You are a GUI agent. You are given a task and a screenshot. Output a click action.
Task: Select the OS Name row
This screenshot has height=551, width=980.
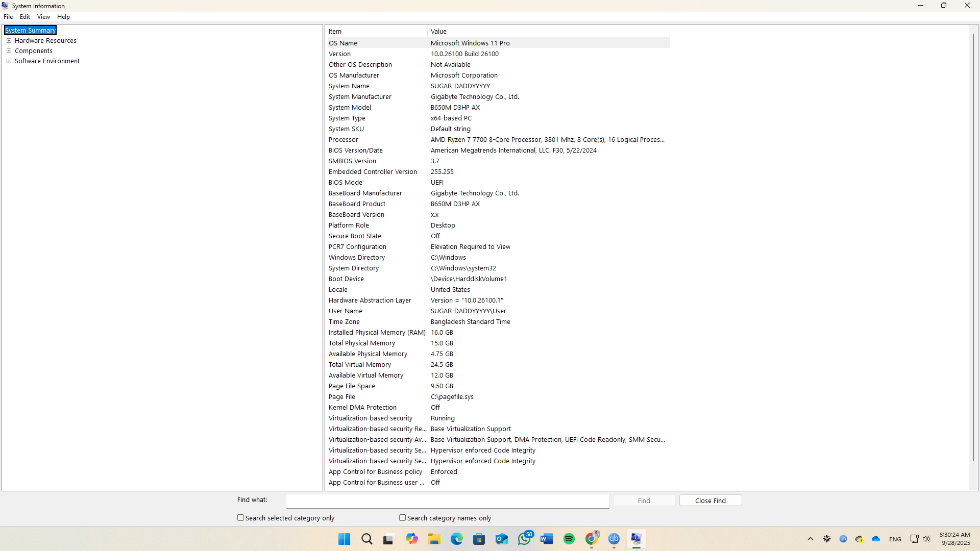pos(498,43)
